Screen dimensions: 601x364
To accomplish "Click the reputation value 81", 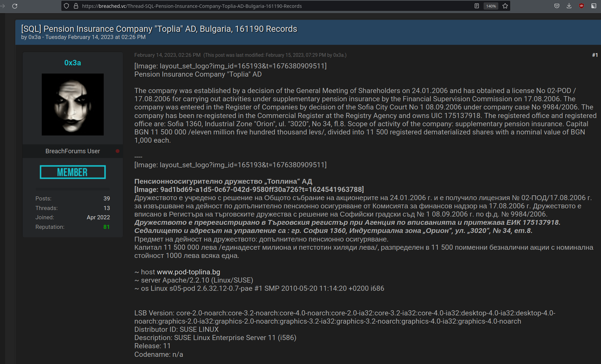I will point(106,227).
